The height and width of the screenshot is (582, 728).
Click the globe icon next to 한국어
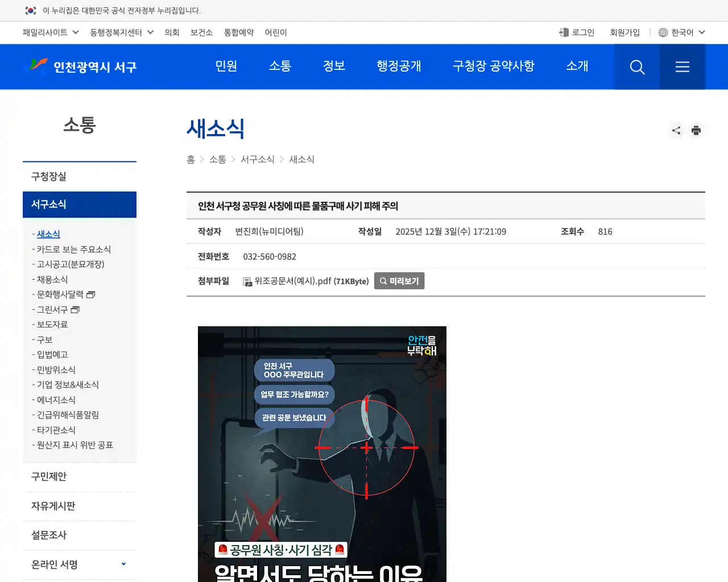[x=662, y=32]
